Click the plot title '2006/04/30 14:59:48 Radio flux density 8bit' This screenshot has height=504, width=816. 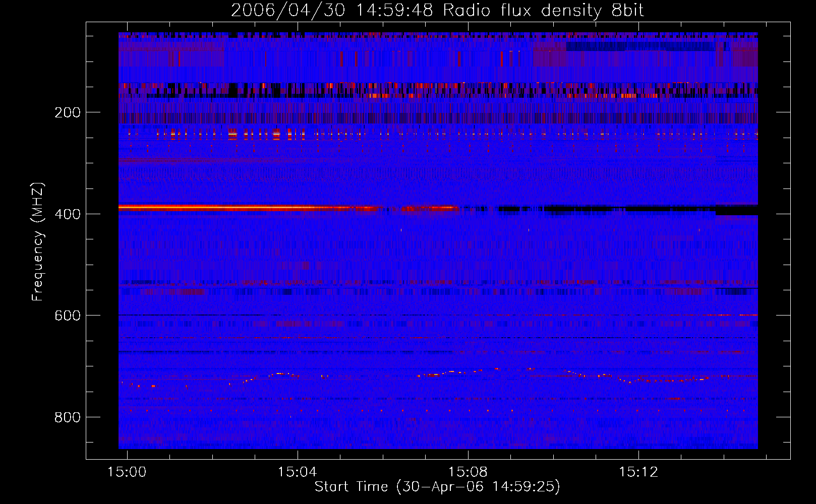437,11
